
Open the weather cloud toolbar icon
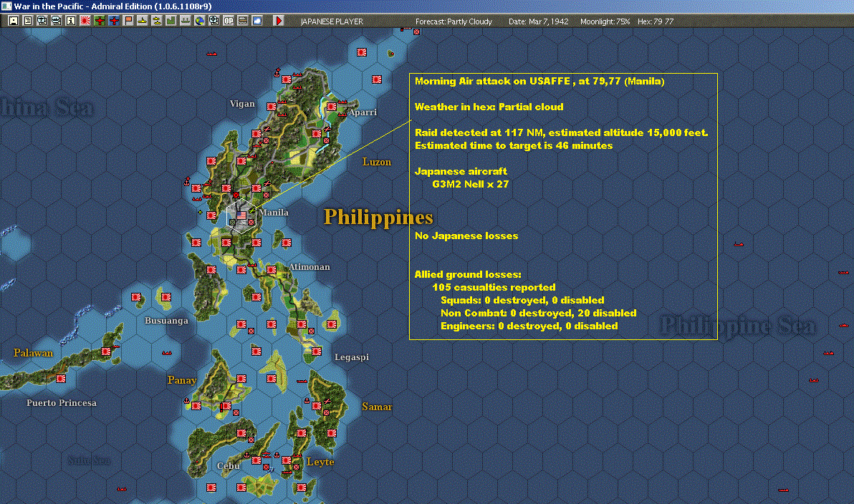257,21
